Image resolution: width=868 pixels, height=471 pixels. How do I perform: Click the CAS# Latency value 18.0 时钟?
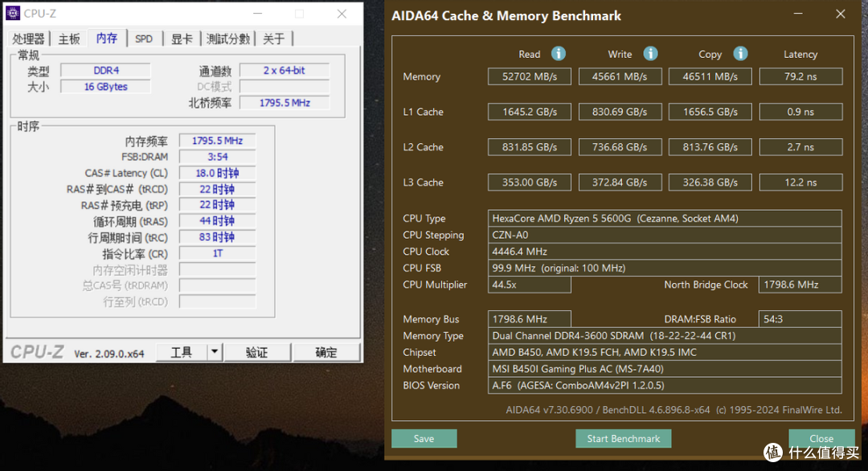pos(218,173)
